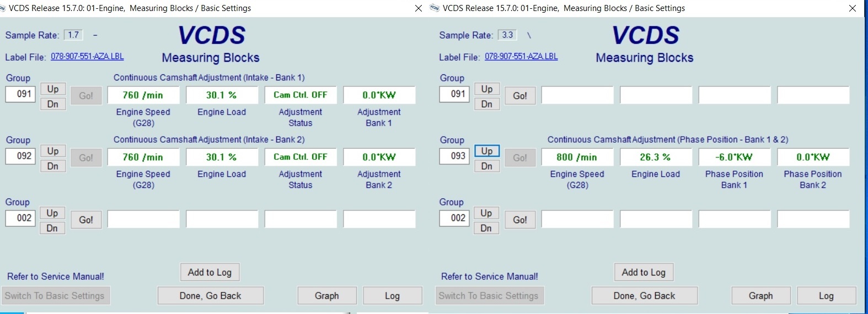The width and height of the screenshot is (868, 314).
Task: Click Add to Log in left window
Action: pos(210,272)
